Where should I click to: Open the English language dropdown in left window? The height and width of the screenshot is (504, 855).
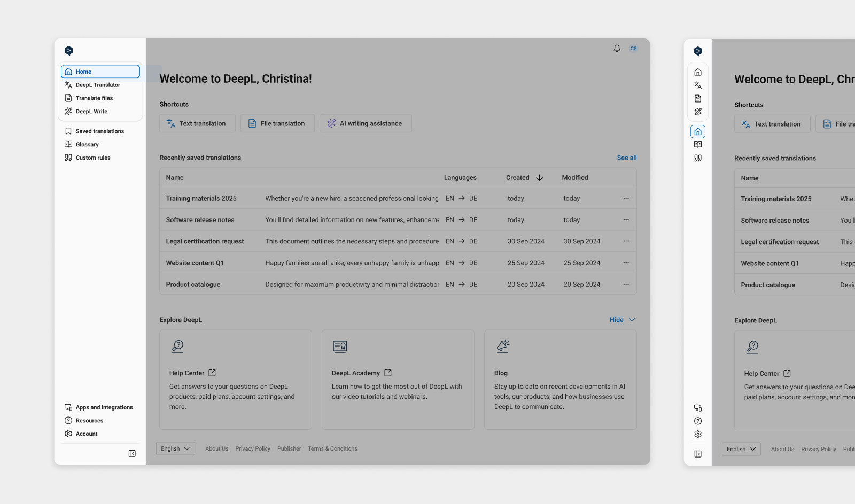(176, 448)
